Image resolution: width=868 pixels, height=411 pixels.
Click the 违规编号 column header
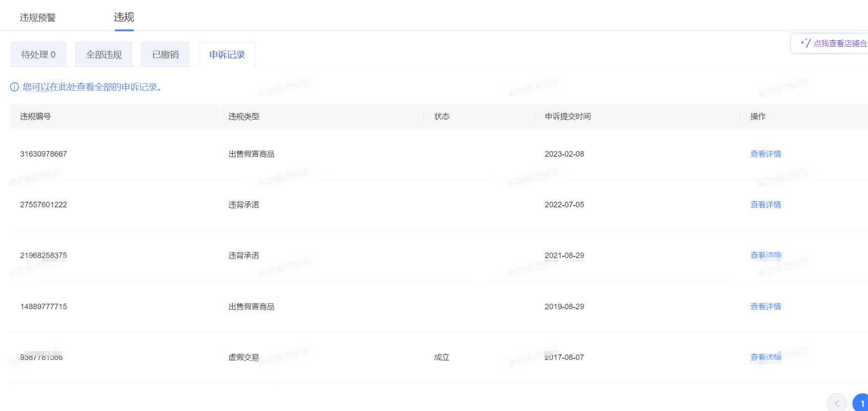(x=35, y=117)
